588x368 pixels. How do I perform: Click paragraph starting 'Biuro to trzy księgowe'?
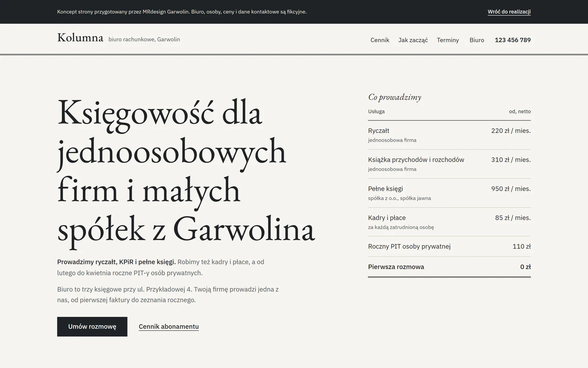[x=168, y=294]
